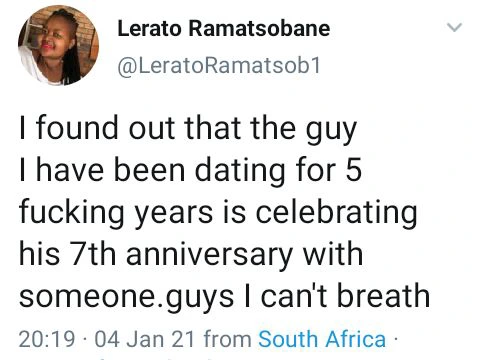The width and height of the screenshot is (480, 360).
Task: Click the display name Lerato Ramatsobane
Action: (x=224, y=28)
